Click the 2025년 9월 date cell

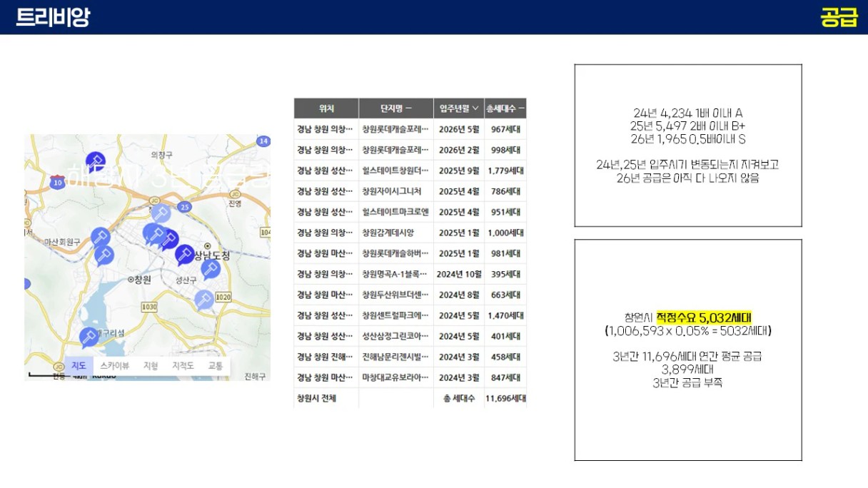point(459,171)
